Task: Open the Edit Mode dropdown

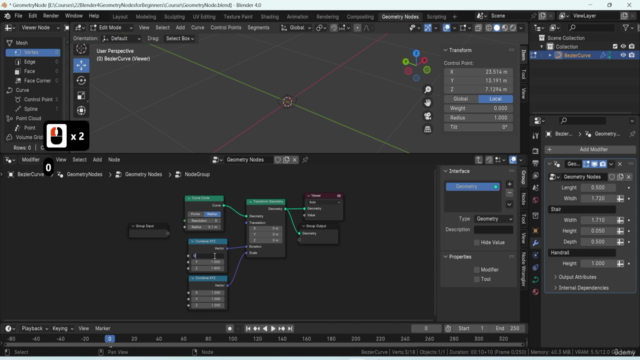Action: [111, 28]
